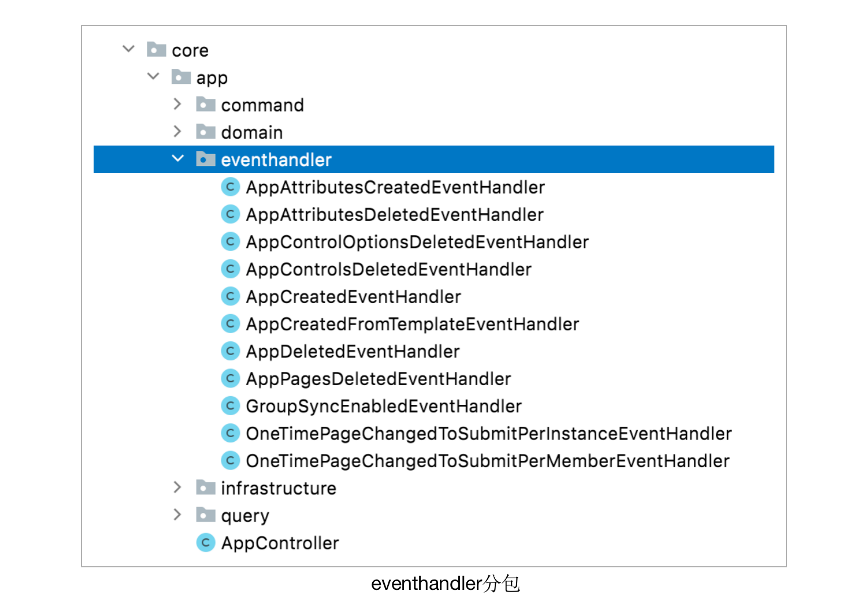
Task: Expand the domain package arrow
Action: coord(177,132)
